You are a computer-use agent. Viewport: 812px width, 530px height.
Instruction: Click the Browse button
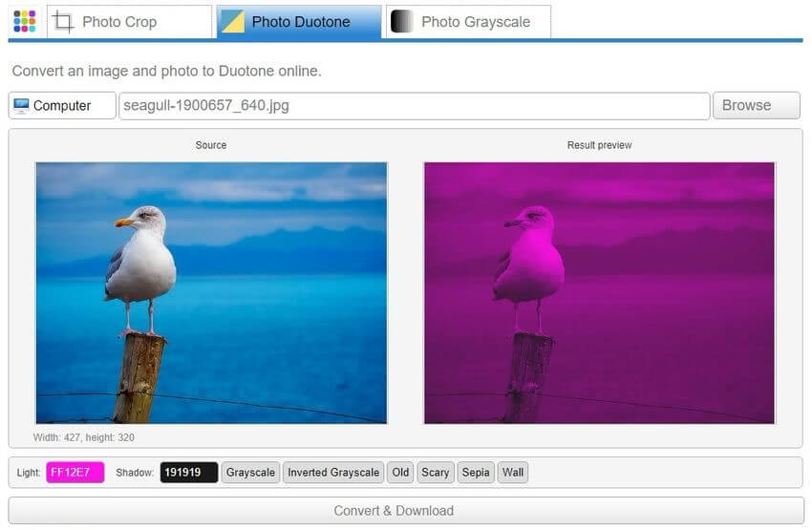(x=756, y=106)
